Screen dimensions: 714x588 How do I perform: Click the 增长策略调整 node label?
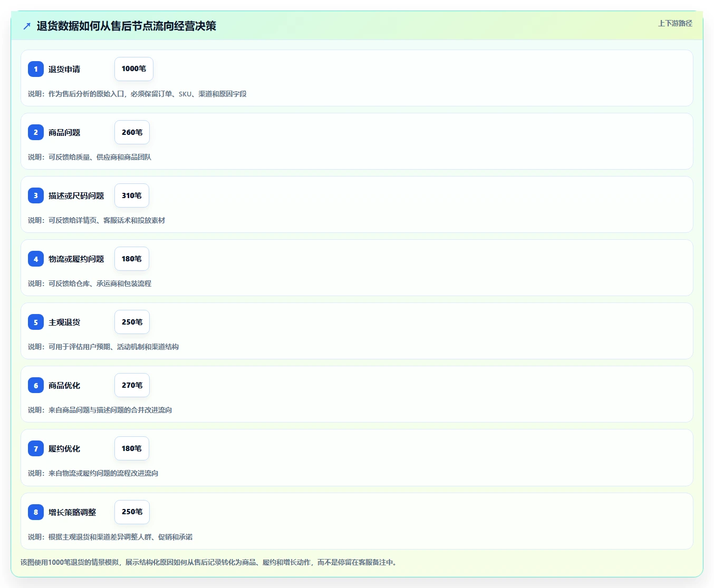(x=72, y=512)
